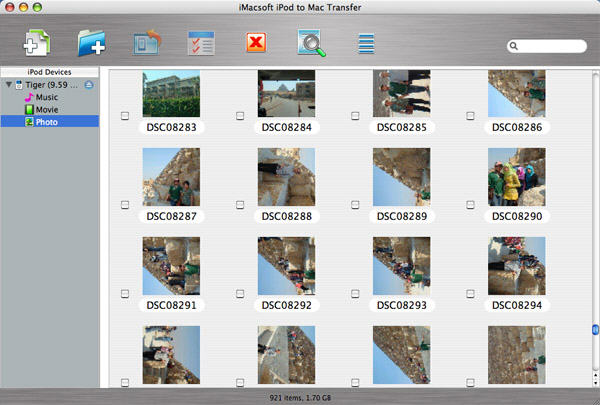Select the DSC08291 thumbnail

point(171,266)
